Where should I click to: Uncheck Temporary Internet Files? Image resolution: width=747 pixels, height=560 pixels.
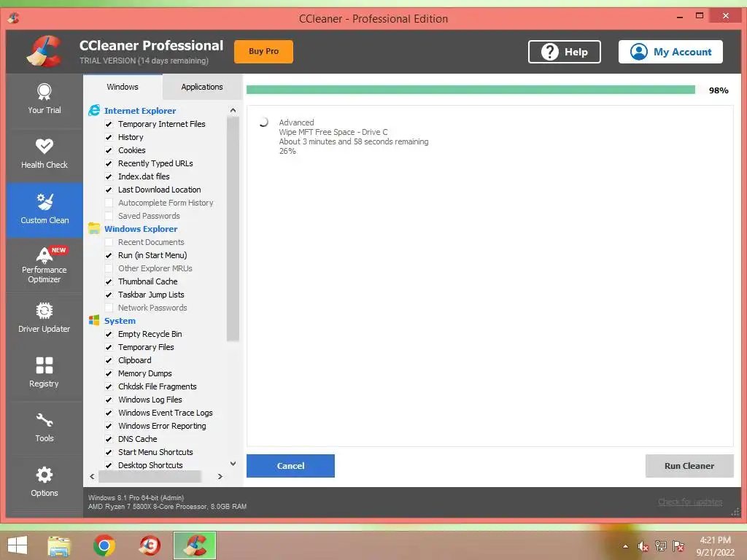pyautogui.click(x=109, y=124)
